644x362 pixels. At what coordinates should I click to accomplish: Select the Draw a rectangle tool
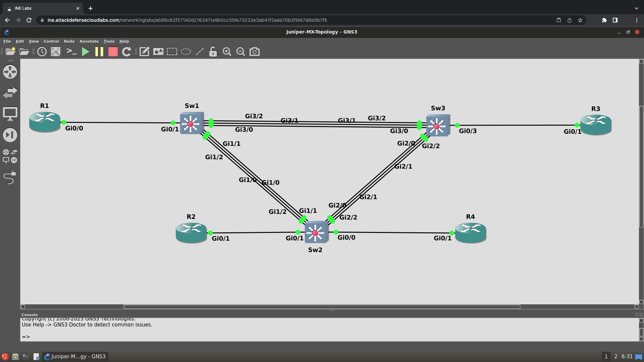click(172, 52)
